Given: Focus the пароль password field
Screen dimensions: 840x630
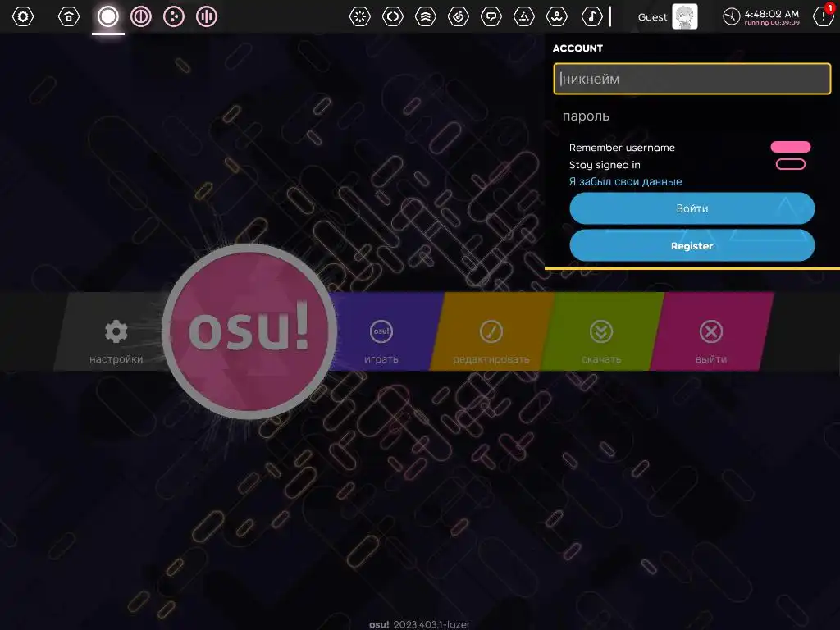Looking at the screenshot, I should pos(692,116).
